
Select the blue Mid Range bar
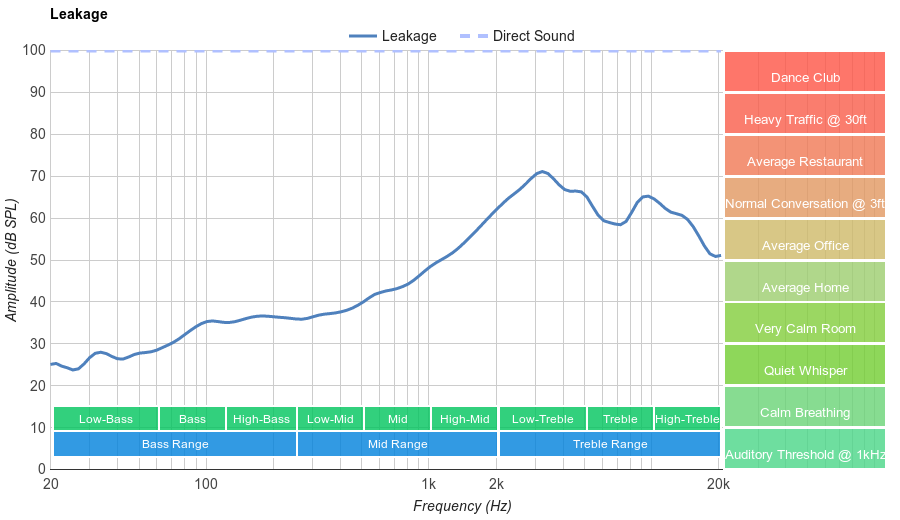(x=397, y=444)
